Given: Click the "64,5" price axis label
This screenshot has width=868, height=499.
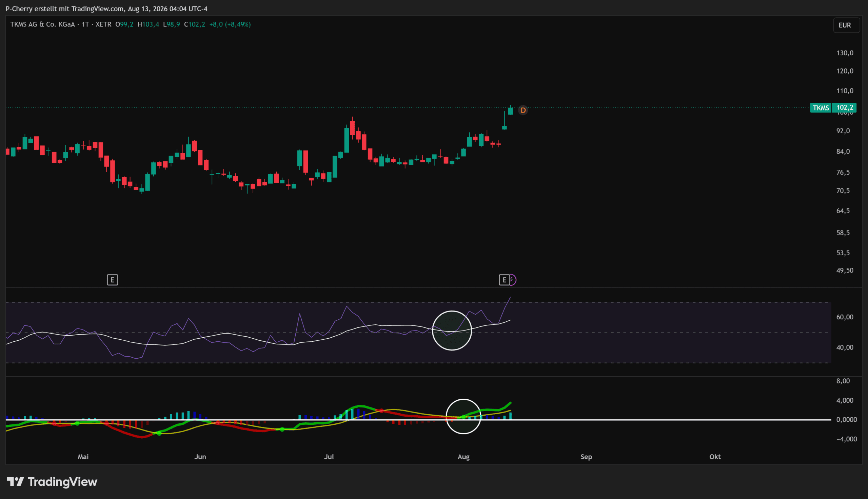Looking at the screenshot, I should click(x=843, y=211).
